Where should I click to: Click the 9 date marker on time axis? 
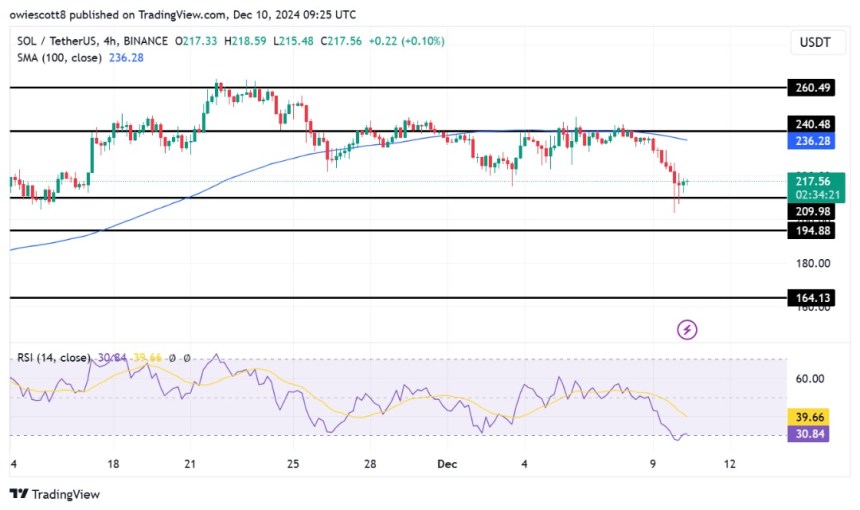653,464
